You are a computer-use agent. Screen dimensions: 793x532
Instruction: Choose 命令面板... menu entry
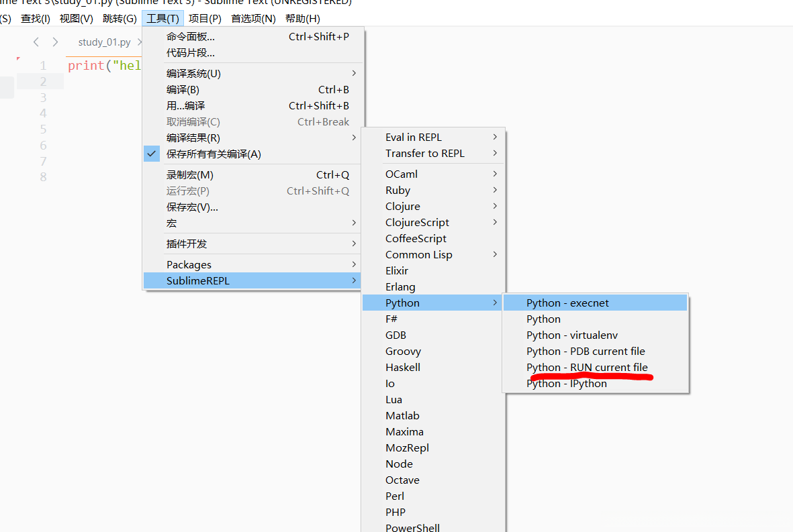(x=252, y=36)
